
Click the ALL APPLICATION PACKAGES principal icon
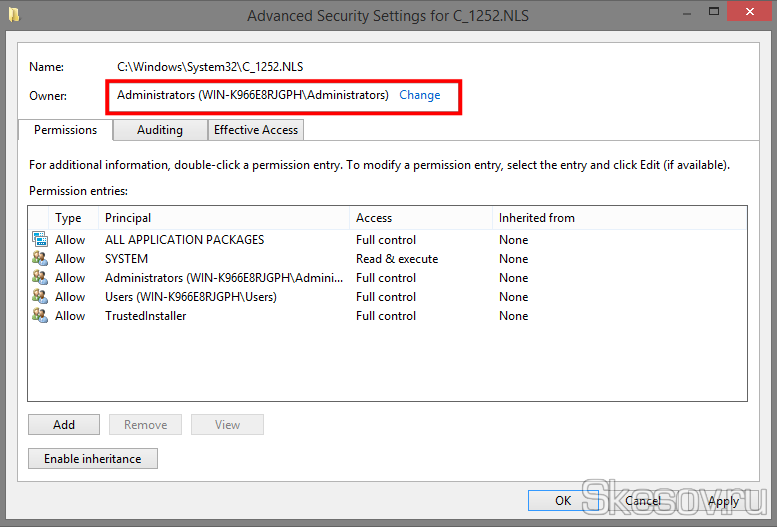click(40, 240)
